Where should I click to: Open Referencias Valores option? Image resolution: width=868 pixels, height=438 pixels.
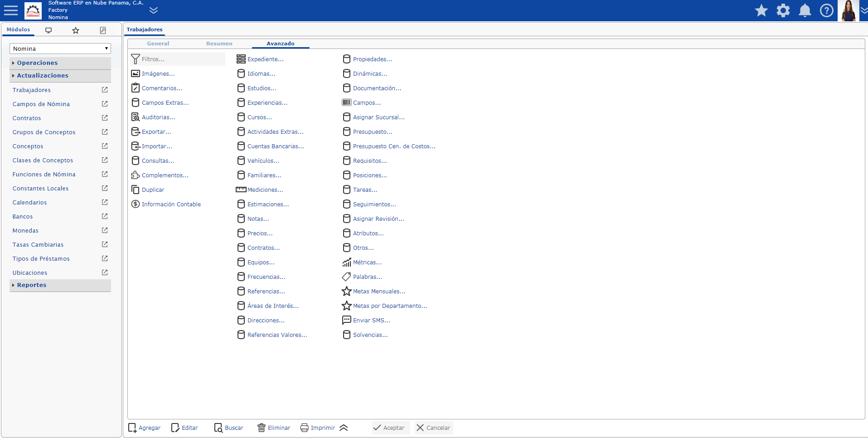272,335
